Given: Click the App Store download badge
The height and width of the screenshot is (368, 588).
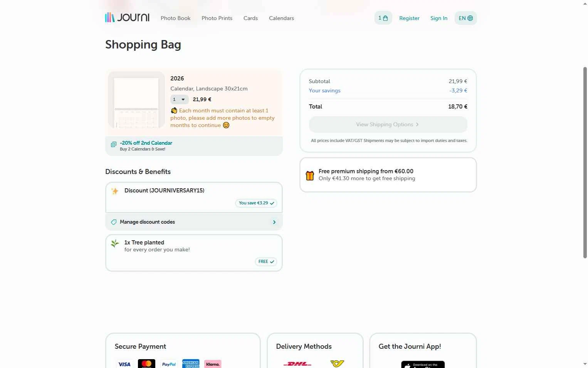Looking at the screenshot, I should click(x=423, y=365).
